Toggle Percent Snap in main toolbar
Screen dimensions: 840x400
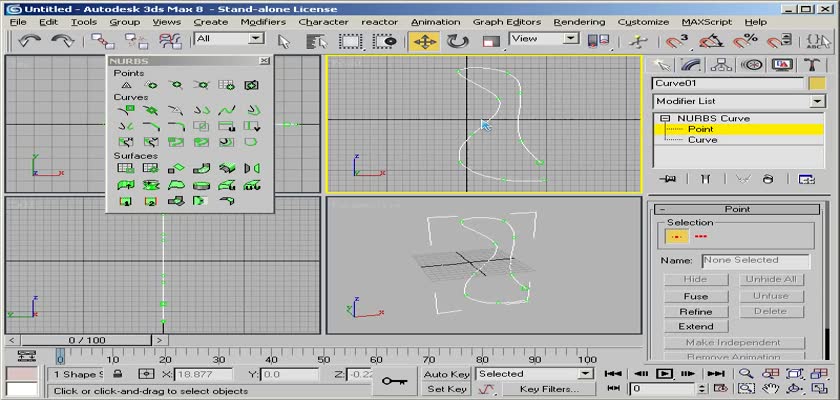745,41
